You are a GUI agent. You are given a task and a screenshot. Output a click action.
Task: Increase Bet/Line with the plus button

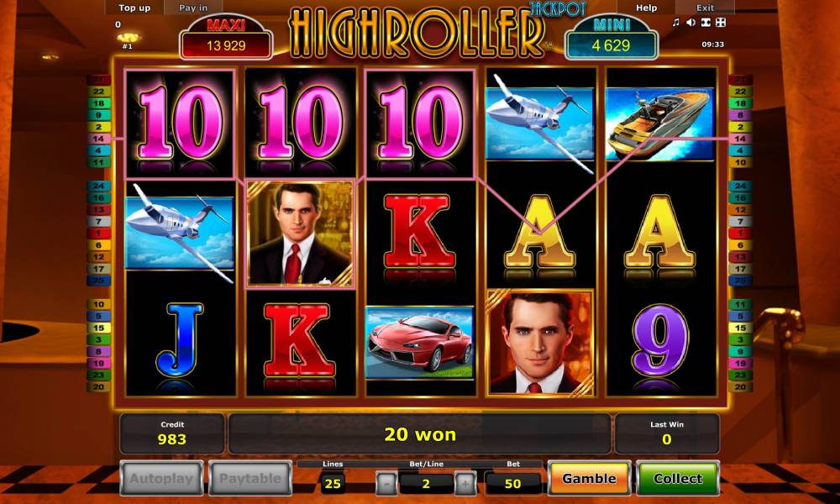(465, 484)
